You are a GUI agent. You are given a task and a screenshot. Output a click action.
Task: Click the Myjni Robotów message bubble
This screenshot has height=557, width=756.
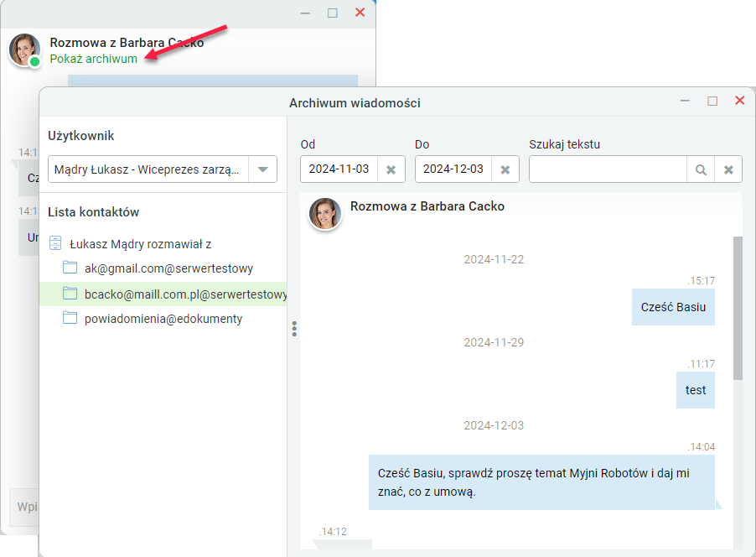(541, 482)
